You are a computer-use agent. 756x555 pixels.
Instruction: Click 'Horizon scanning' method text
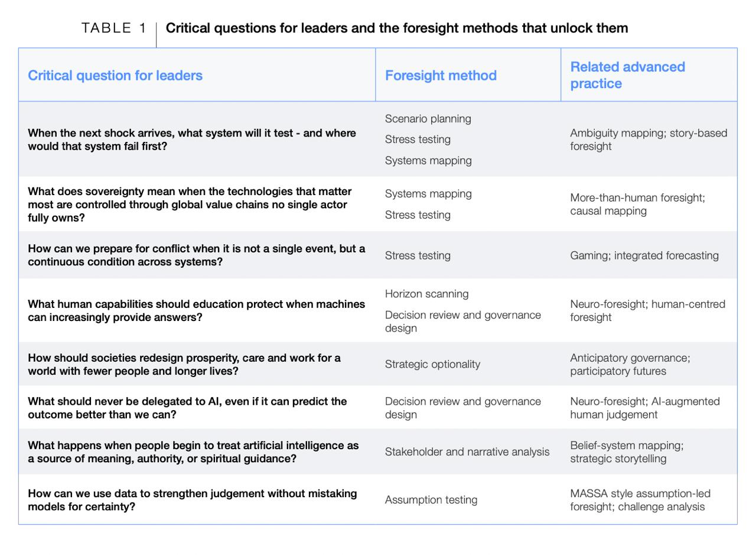[427, 294]
